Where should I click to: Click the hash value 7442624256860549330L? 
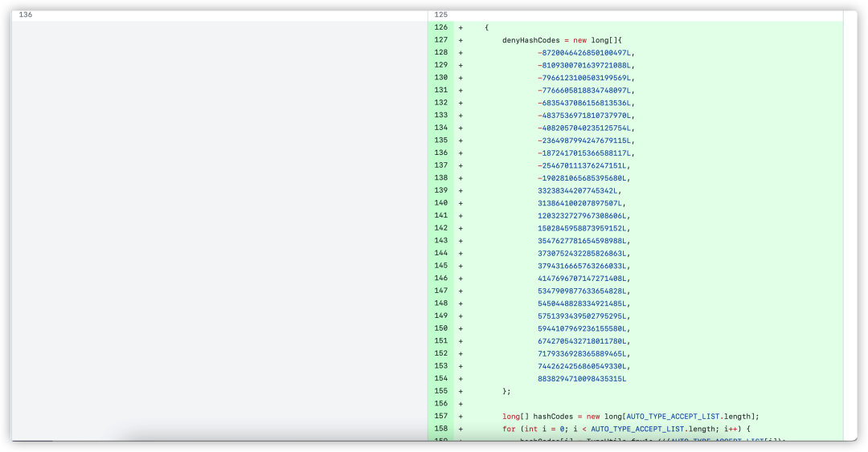pyautogui.click(x=582, y=366)
